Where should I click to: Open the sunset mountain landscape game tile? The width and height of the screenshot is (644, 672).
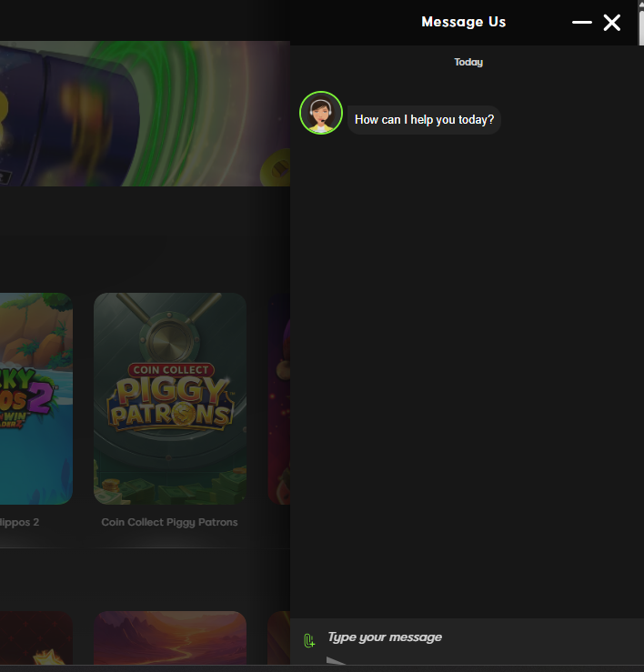170,640
